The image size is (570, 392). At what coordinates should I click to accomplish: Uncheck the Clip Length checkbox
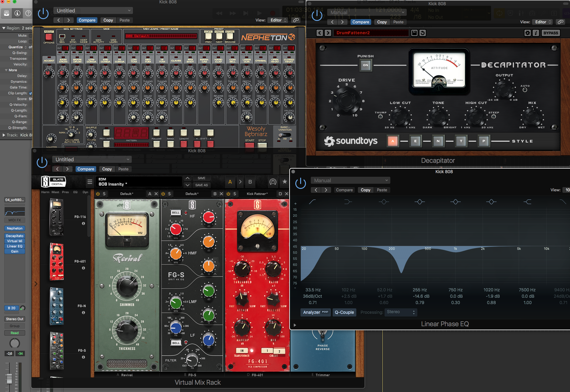[31, 93]
